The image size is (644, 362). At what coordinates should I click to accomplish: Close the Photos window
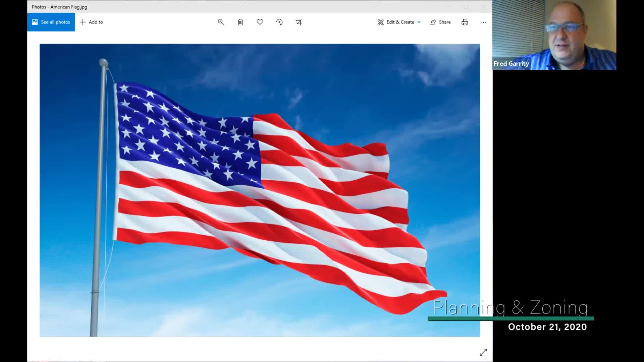click(x=483, y=7)
